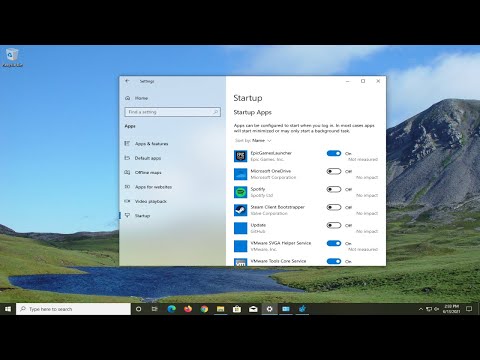Click the Microsoft OneDrive cloud icon
This screenshot has width=480, height=360.
pos(240,174)
